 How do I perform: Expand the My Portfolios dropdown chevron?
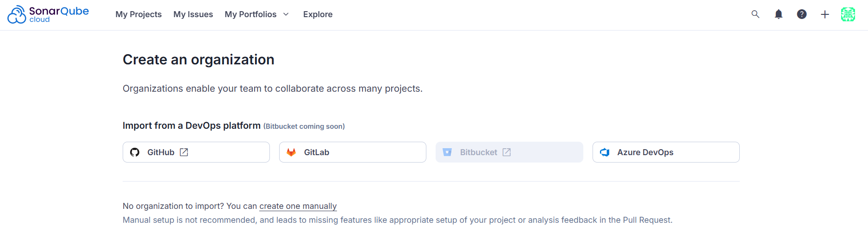click(x=286, y=14)
